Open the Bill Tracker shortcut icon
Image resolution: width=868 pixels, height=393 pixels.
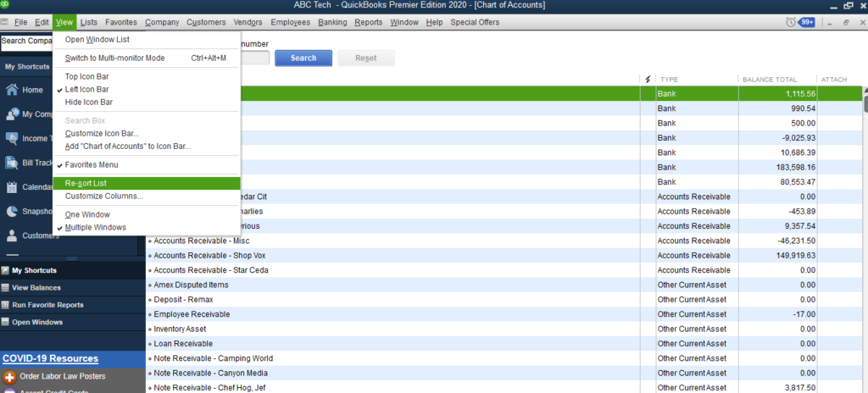click(12, 163)
